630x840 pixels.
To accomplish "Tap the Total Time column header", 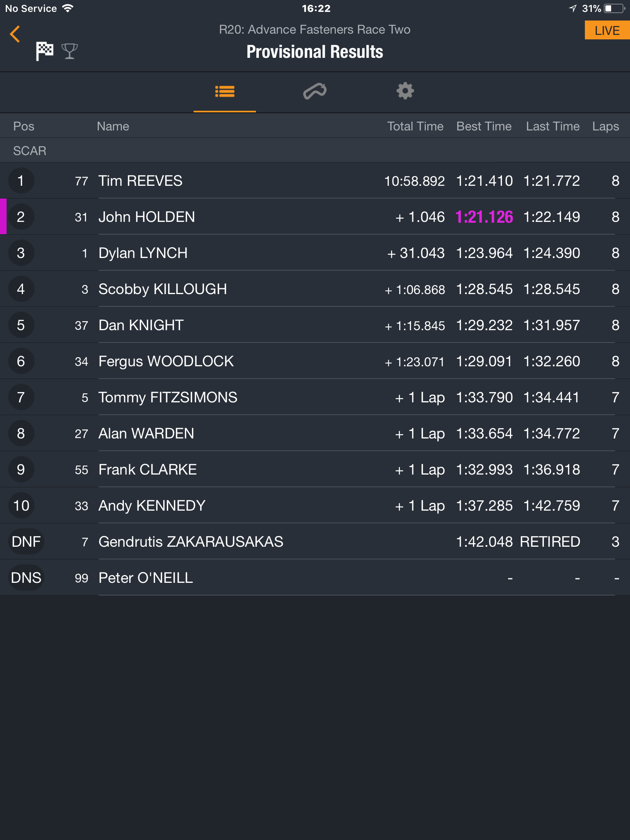I will pos(415,126).
